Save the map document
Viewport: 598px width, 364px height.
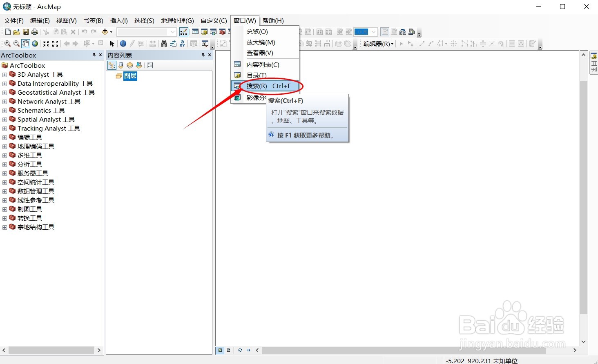pos(26,32)
